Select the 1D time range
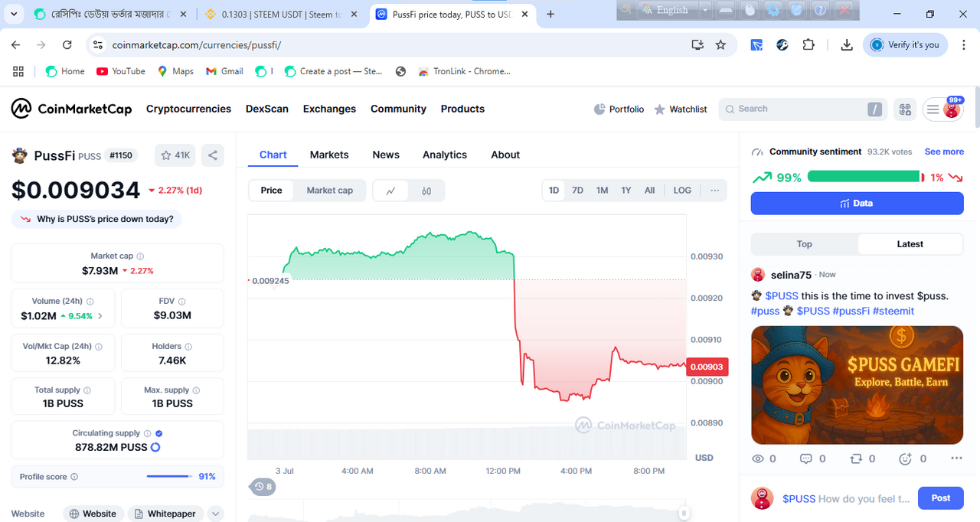 [x=554, y=191]
